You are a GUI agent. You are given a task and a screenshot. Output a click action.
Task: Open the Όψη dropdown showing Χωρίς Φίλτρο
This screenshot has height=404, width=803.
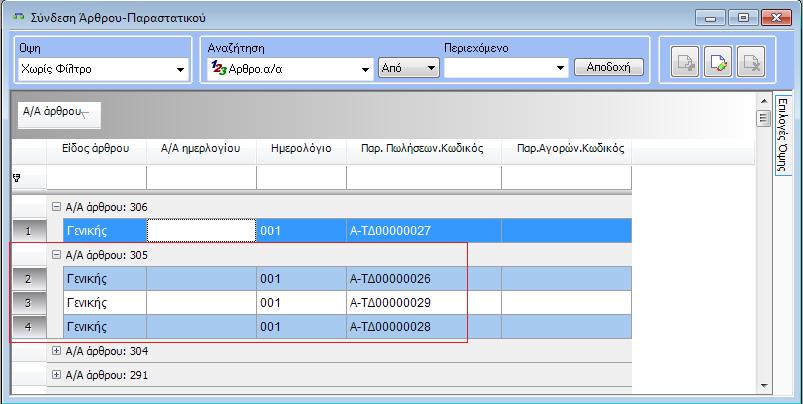[180, 69]
